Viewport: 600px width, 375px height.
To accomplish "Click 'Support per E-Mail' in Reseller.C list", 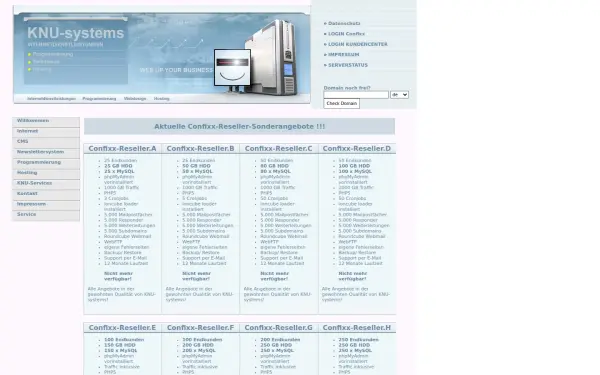I will click(282, 258).
